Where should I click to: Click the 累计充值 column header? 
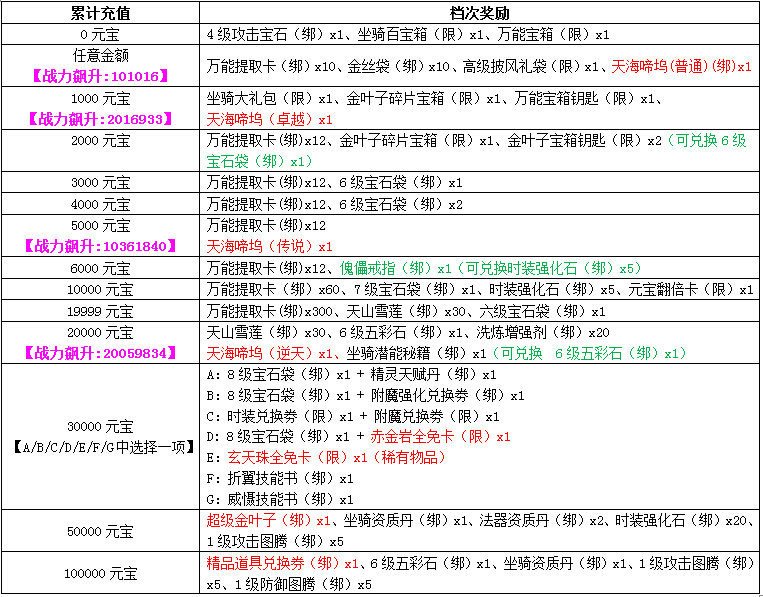click(99, 14)
